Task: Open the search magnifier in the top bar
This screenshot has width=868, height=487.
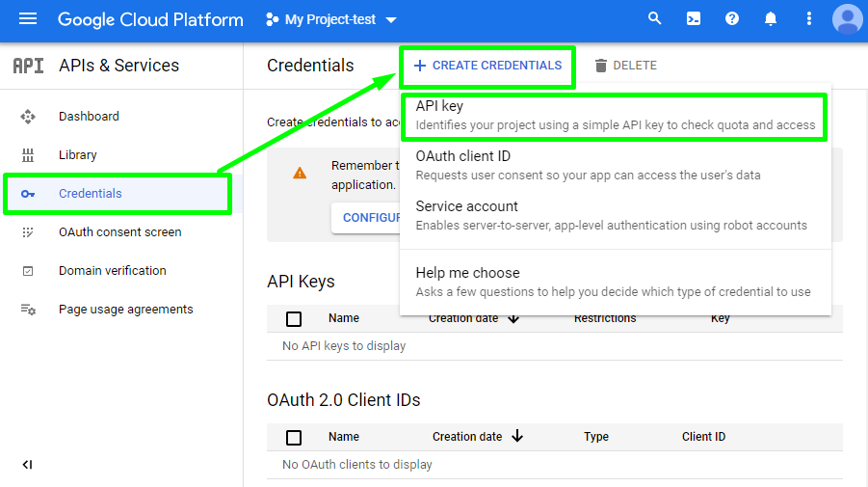Action: 655,19
